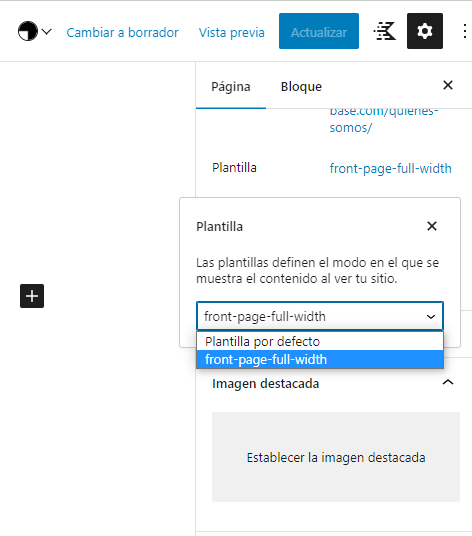Toggle the settings gear sidebar
This screenshot has width=472, height=536.
[425, 31]
